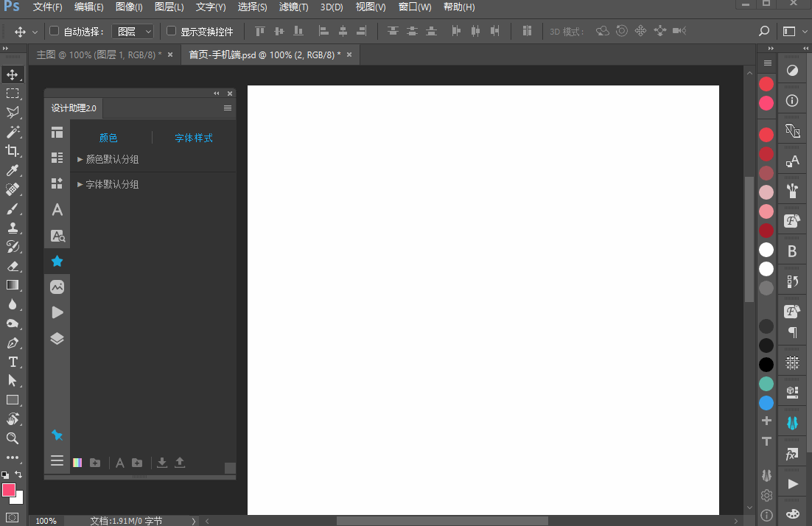Open the 滤镜(T) menu

[293, 7]
